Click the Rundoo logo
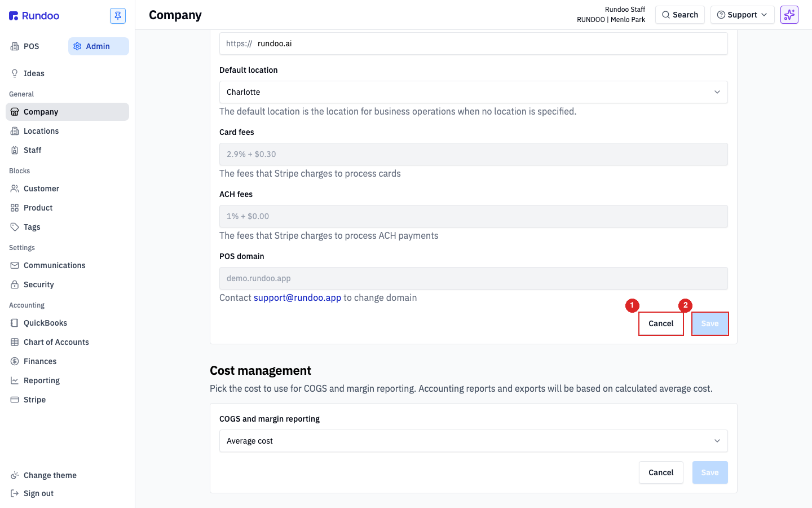The width and height of the screenshot is (812, 508). coord(34,16)
